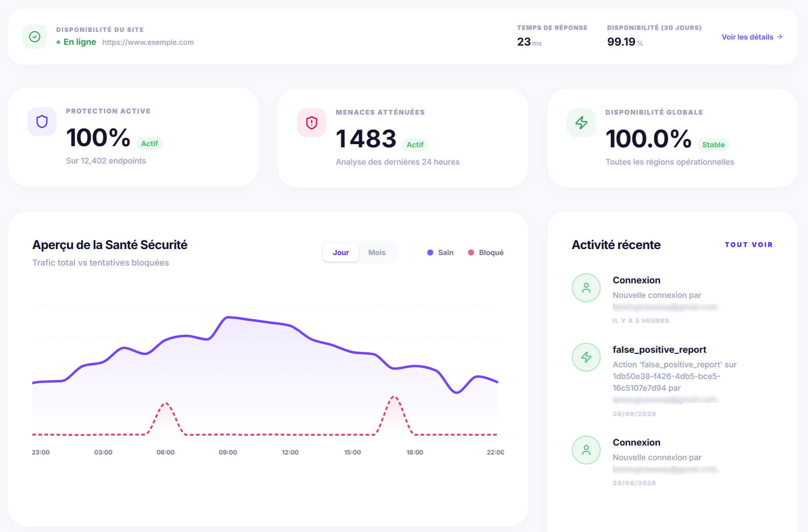Click the 99.19 % availability value
The width and height of the screenshot is (808, 532).
tap(625, 42)
